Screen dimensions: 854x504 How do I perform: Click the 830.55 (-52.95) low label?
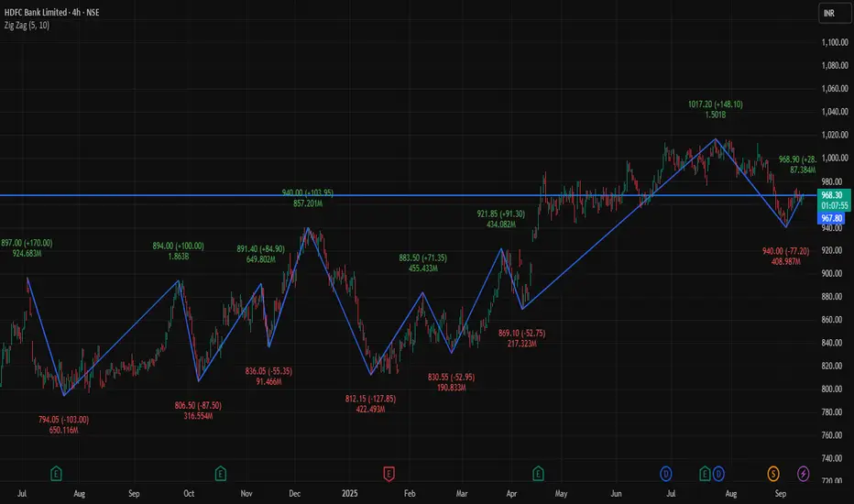451,377
